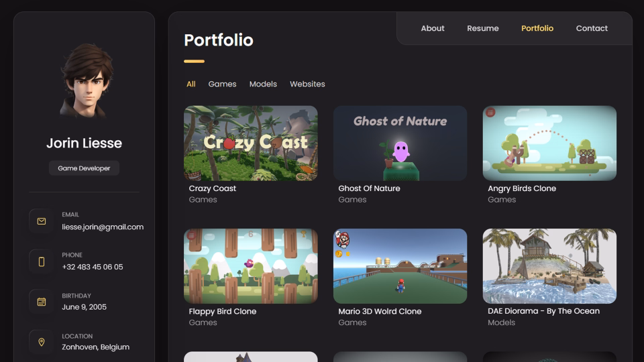Screen dimensions: 644x362
Task: Click the Ghost Of Nature title link
Action: tap(369, 188)
